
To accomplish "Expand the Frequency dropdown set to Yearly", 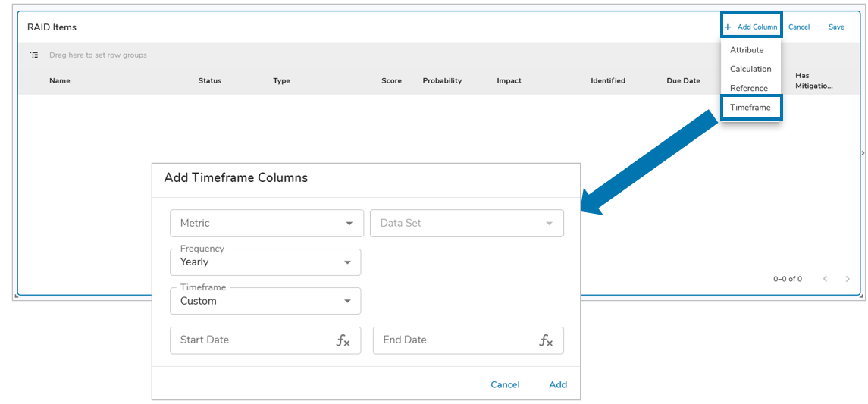I will pos(265,262).
